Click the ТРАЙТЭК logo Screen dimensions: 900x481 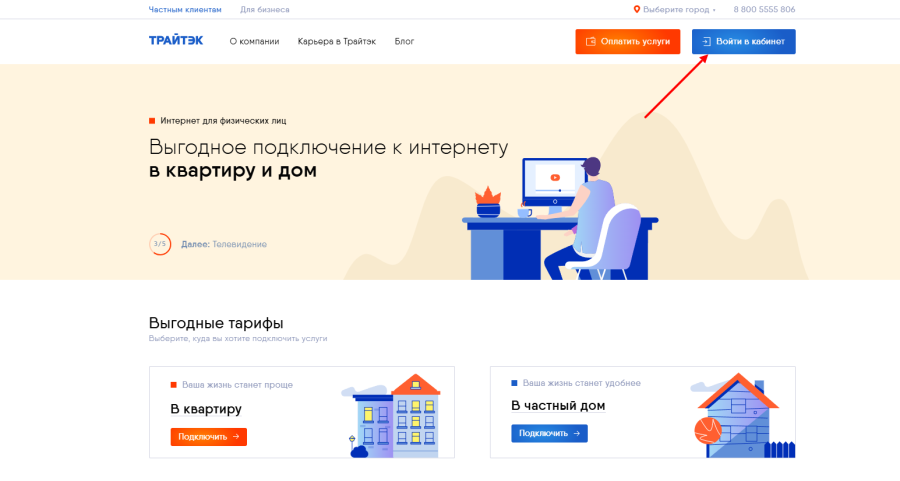pyautogui.click(x=176, y=41)
